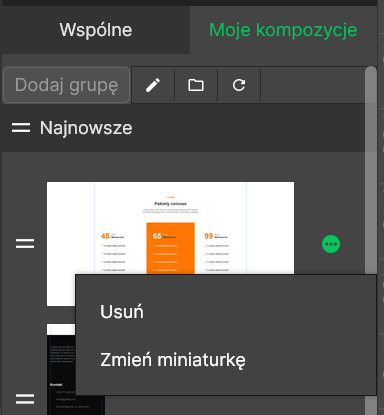
Task: Click the green three-dots options button
Action: coord(331,244)
